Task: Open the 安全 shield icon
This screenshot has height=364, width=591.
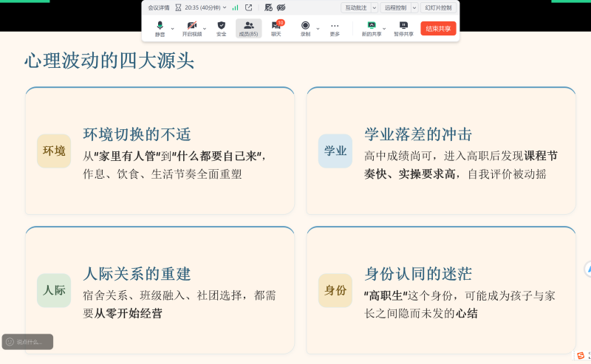Action: [x=221, y=29]
